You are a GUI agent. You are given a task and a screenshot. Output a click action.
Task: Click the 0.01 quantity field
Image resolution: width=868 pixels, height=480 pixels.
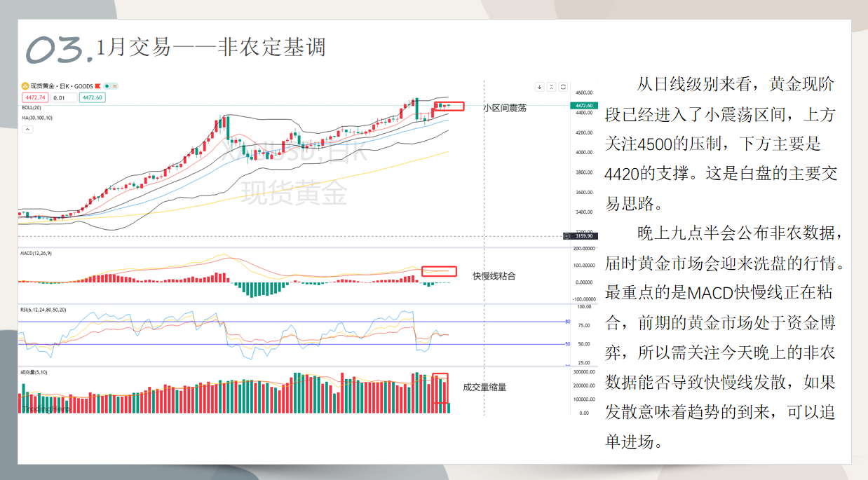click(x=63, y=97)
